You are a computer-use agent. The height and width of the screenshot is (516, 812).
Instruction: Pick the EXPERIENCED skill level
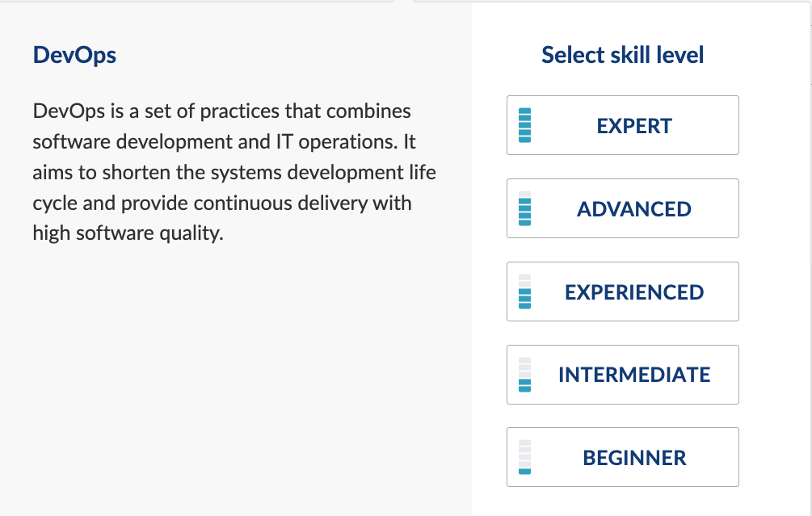tap(622, 292)
